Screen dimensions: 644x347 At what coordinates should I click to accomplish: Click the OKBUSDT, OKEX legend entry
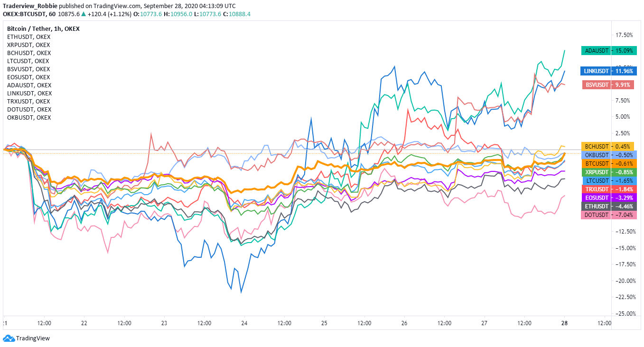(x=29, y=117)
